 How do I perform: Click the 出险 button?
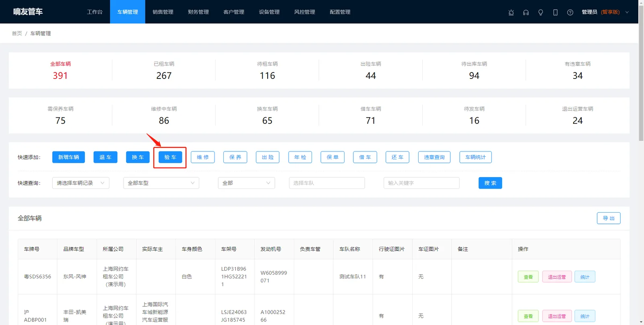tap(268, 157)
